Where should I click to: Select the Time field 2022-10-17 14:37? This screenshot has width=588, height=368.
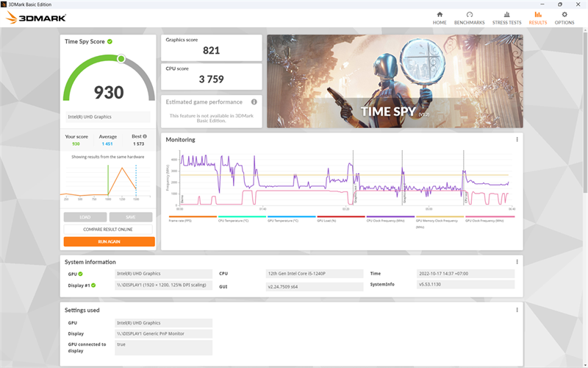pyautogui.click(x=465, y=273)
